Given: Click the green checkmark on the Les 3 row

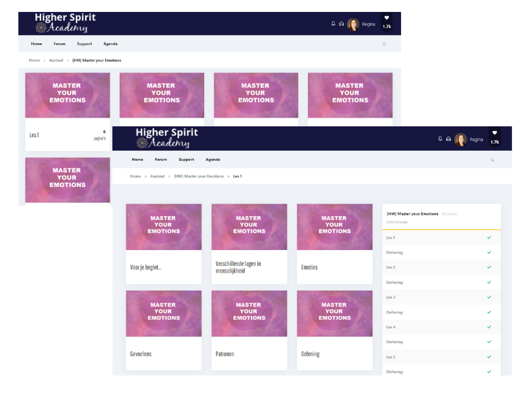Looking at the screenshot, I should pyautogui.click(x=489, y=297).
